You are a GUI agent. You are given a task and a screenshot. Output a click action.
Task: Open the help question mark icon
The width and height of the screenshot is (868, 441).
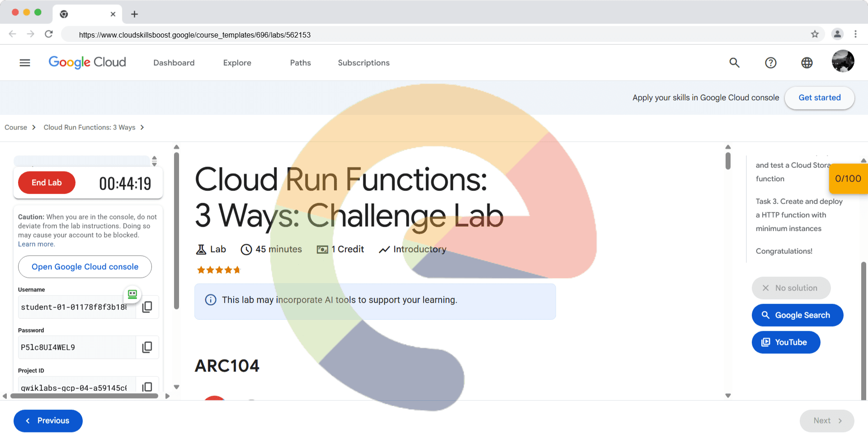coord(770,63)
